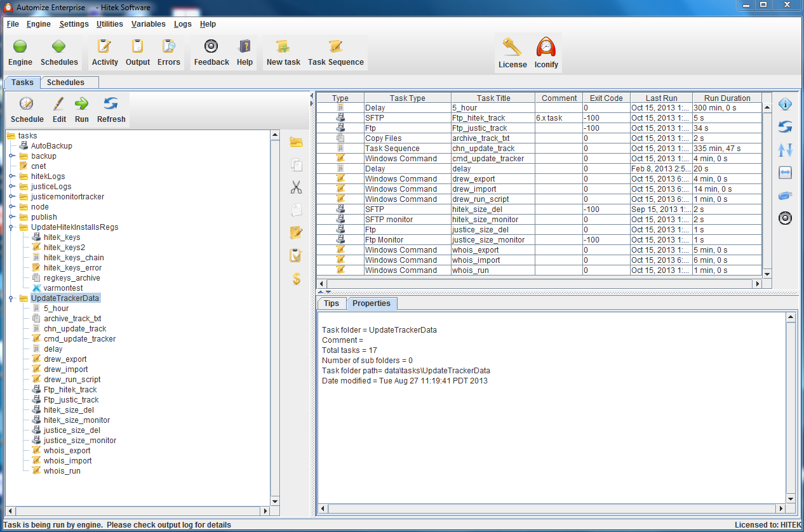Sort the table by the Task Title column
This screenshot has height=532, width=804.
(493, 98)
